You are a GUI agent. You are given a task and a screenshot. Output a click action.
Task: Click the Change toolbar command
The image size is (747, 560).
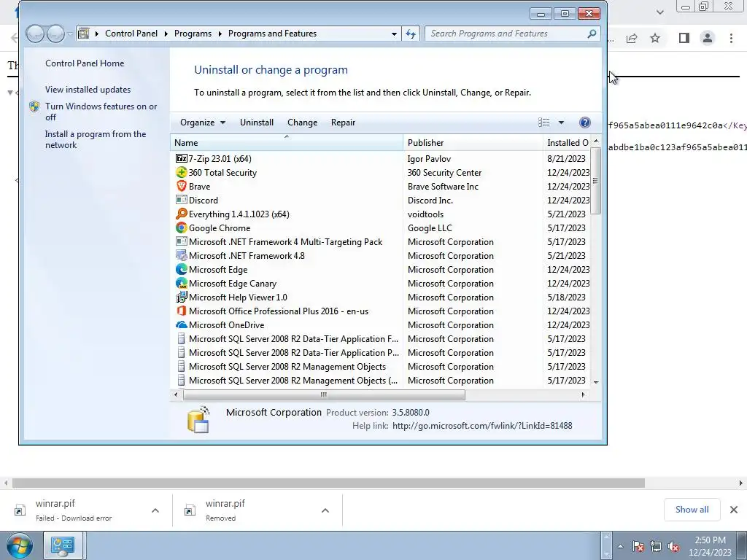click(303, 122)
